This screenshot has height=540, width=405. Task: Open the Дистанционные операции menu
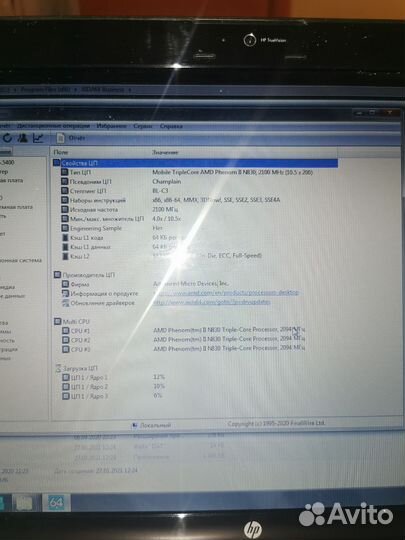[x=53, y=126]
